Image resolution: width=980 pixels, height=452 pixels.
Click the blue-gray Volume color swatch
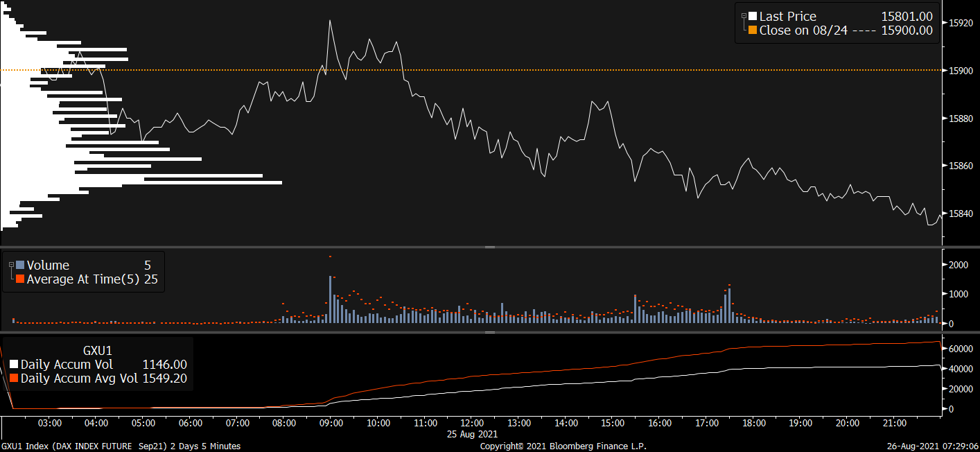20,265
